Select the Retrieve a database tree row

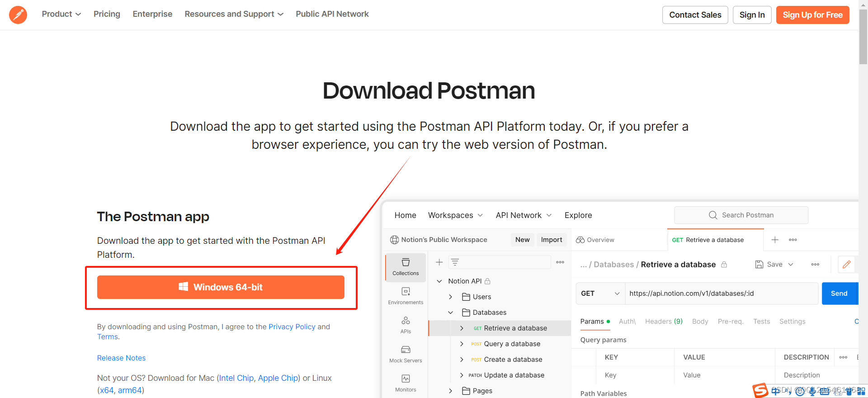click(x=500, y=328)
